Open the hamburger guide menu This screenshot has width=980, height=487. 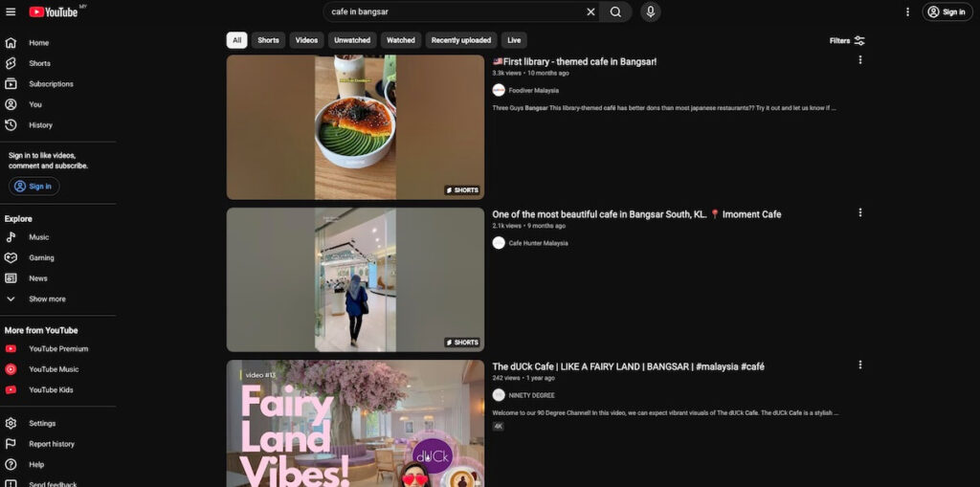11,11
